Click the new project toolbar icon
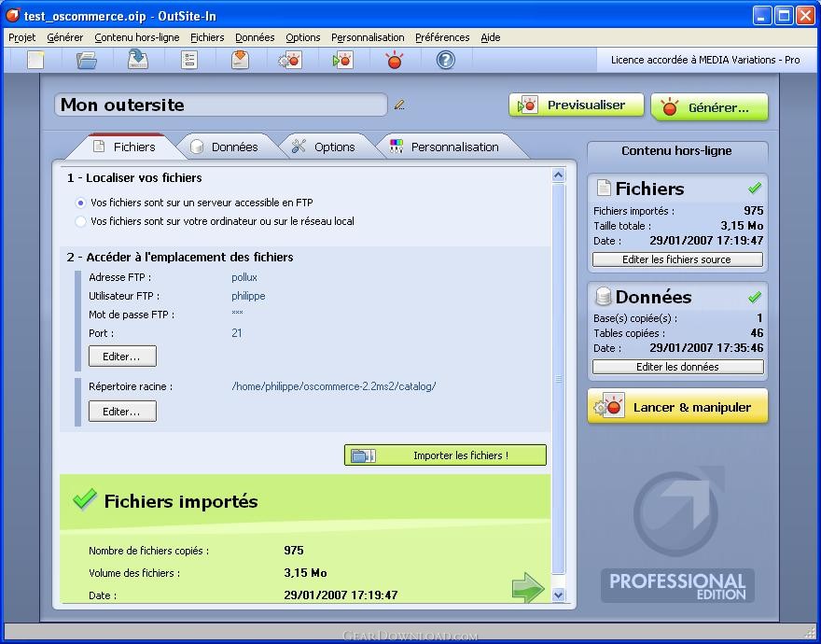The width and height of the screenshot is (821, 644). (x=35, y=60)
